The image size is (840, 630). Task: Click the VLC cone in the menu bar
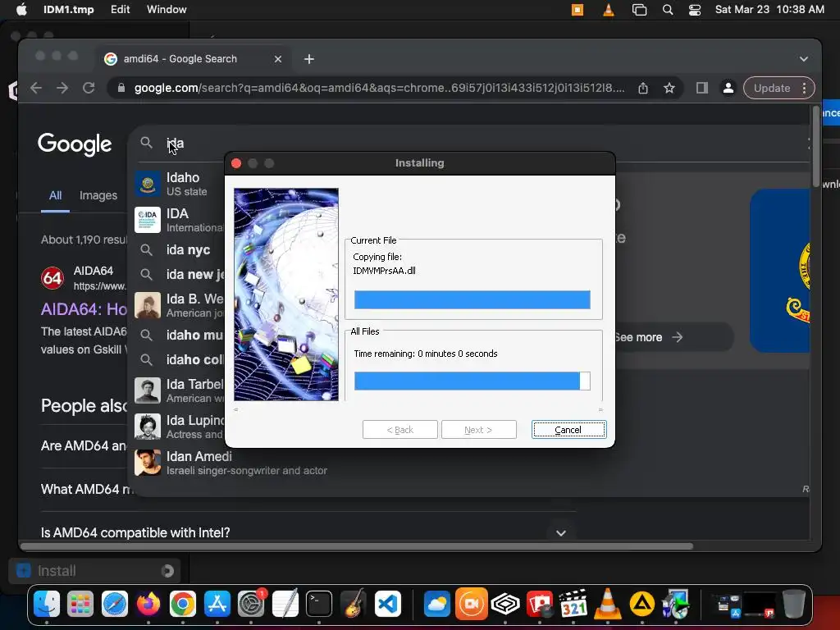coord(609,10)
